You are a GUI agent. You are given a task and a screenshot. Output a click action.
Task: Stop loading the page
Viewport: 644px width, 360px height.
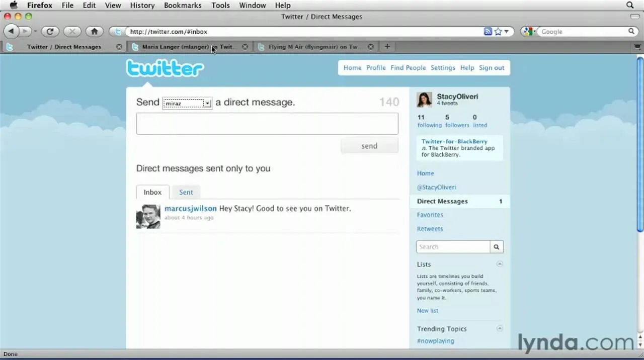point(72,31)
